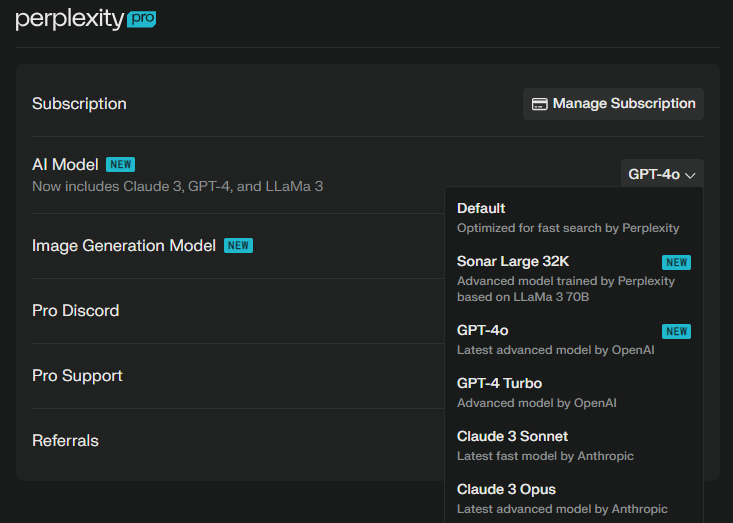
Task: Click the Subscription row label
Action: tap(80, 104)
